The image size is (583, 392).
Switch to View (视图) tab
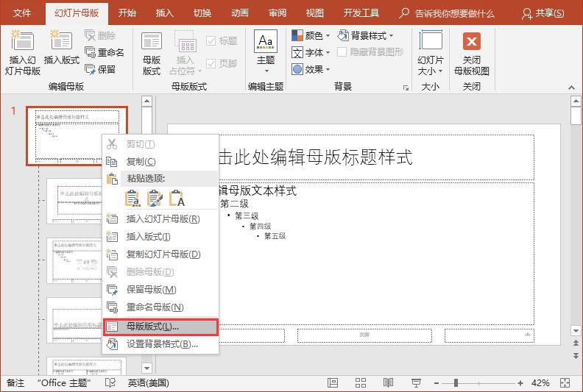point(315,13)
